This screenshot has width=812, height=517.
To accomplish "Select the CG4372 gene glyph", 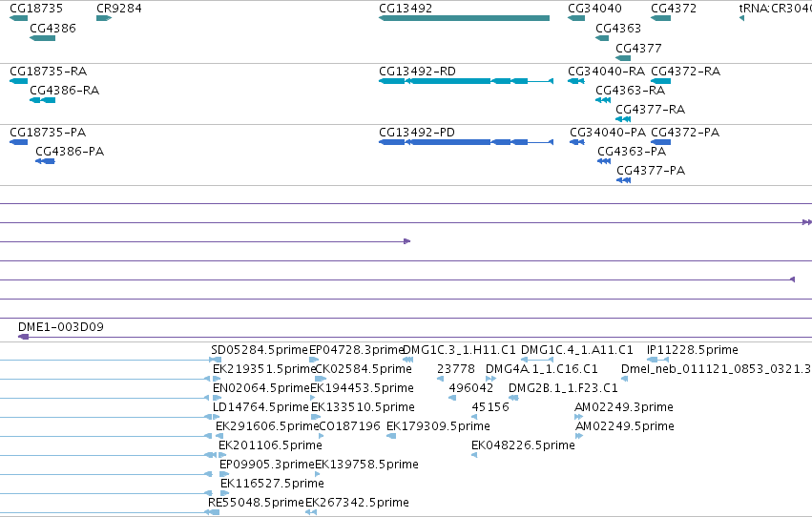I will (661, 18).
